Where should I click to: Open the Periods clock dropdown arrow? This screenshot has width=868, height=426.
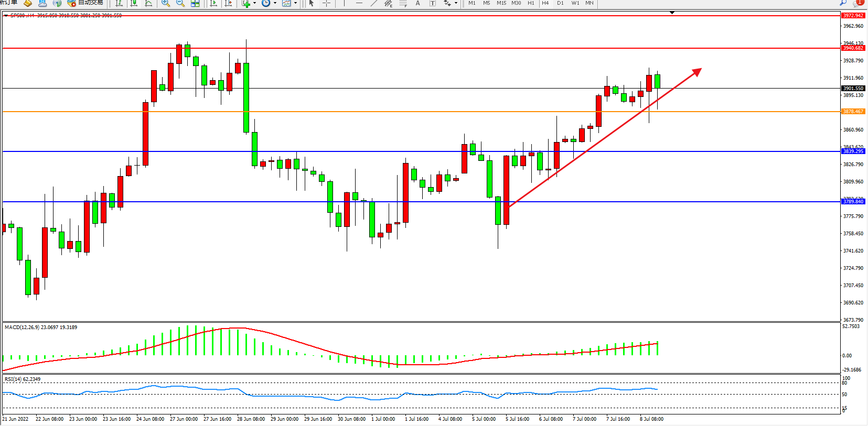(x=275, y=3)
